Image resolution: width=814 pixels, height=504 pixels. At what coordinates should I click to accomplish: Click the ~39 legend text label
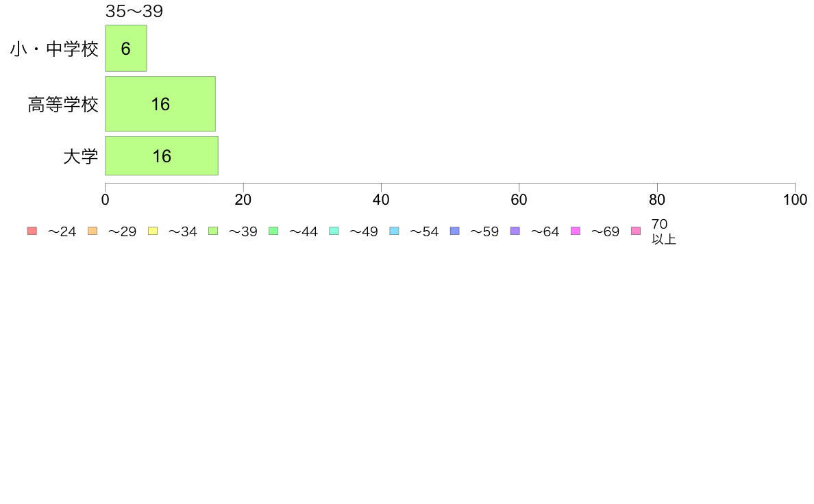243,231
